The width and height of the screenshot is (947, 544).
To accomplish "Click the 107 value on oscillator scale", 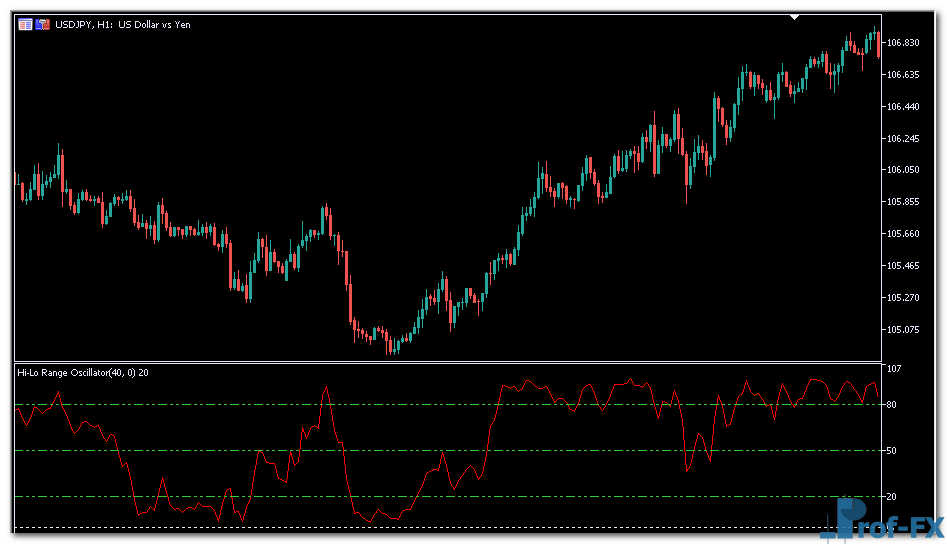I will 893,370.
